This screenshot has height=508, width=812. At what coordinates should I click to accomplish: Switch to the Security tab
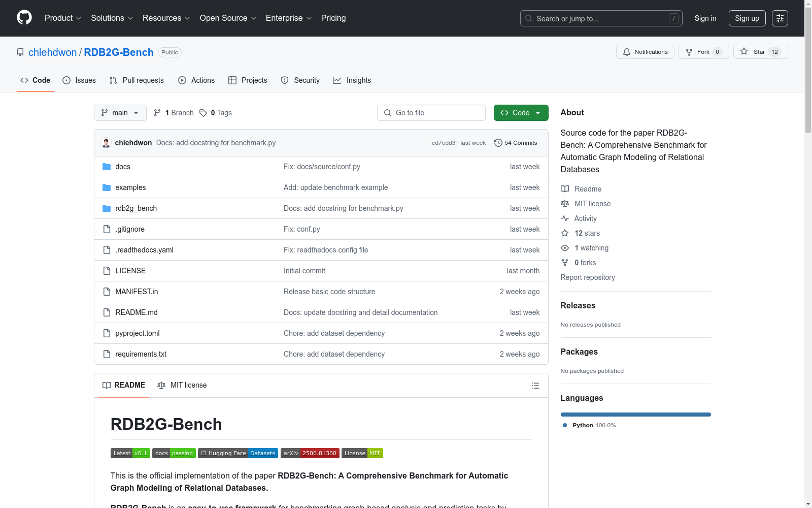click(300, 80)
